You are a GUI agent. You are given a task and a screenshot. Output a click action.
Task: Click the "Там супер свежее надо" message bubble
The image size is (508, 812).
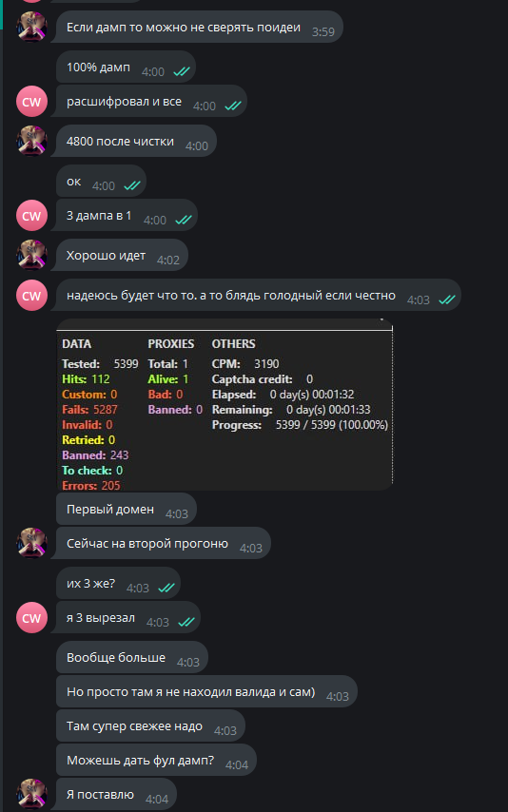pyautogui.click(x=150, y=726)
